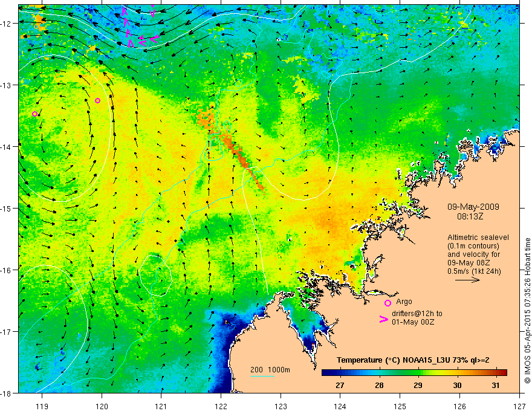Click the '200' isobath depth label
Screen dimensions: 532x411
[256, 370]
